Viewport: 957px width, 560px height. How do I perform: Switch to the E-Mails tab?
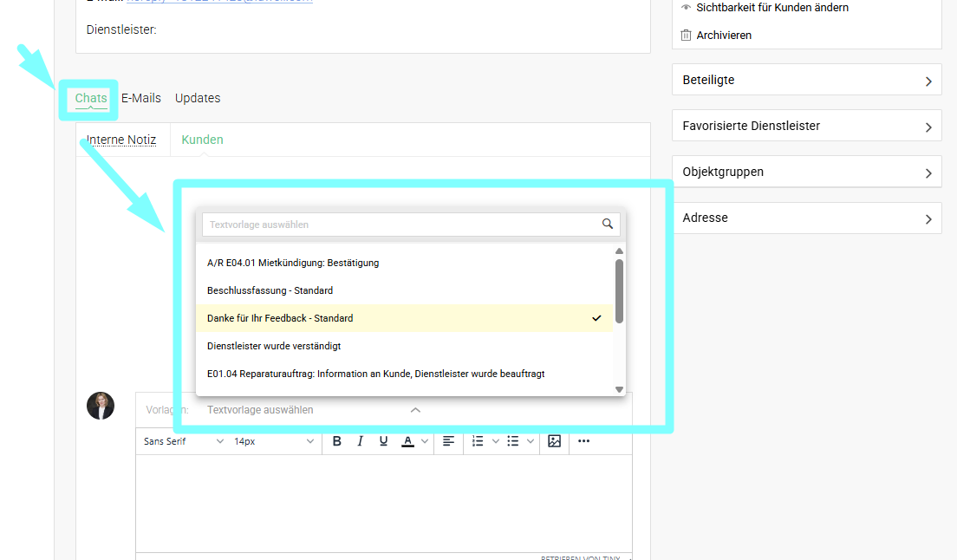[141, 98]
